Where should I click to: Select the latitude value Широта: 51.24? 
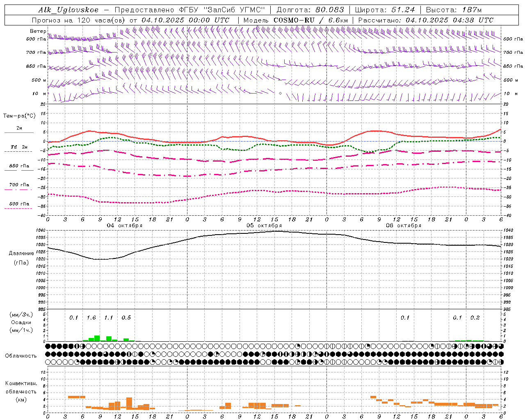pyautogui.click(x=385, y=10)
